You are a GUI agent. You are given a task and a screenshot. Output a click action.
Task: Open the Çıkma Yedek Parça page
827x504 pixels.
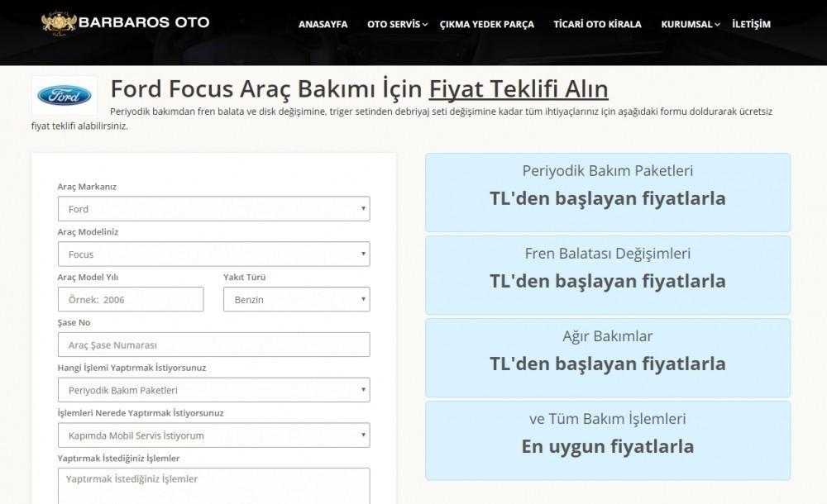pos(487,24)
